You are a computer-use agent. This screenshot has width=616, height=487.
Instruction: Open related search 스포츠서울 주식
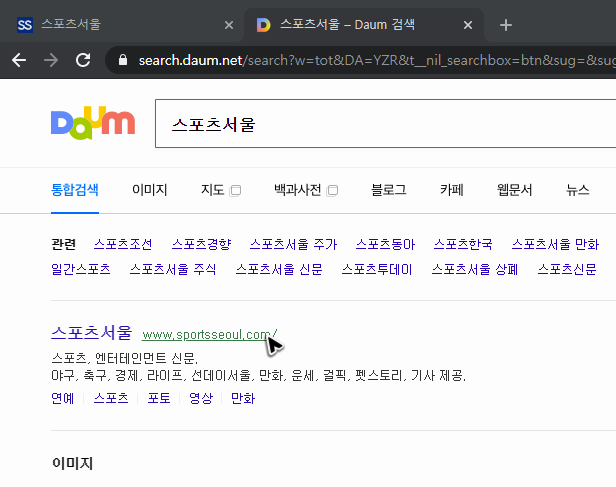tap(173, 269)
